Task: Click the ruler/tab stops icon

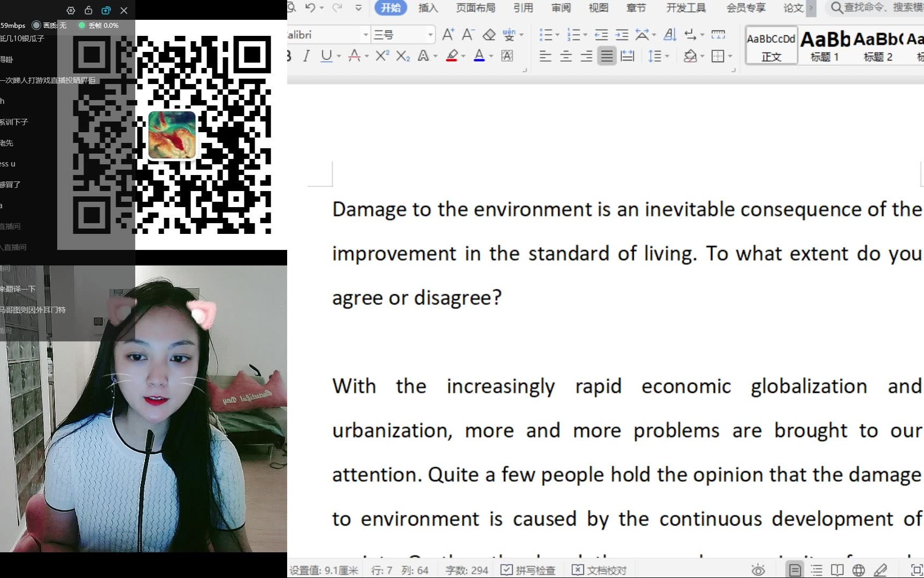Action: (x=718, y=35)
